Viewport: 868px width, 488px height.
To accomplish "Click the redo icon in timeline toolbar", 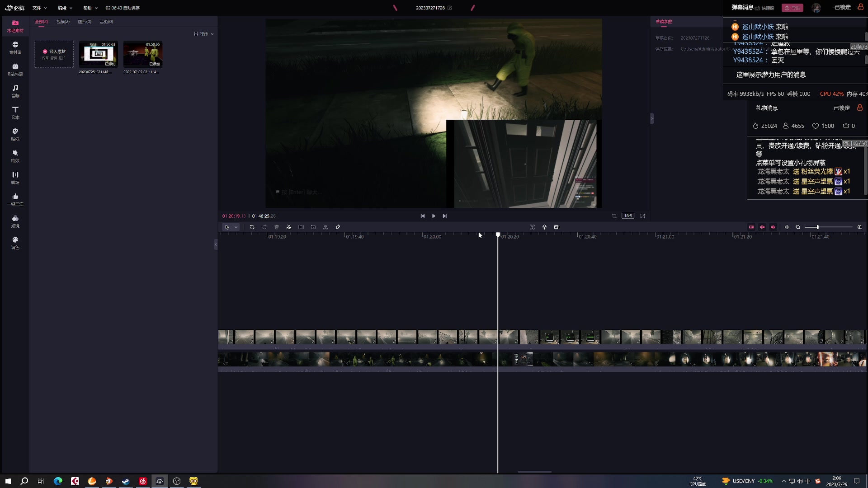I will tap(264, 227).
